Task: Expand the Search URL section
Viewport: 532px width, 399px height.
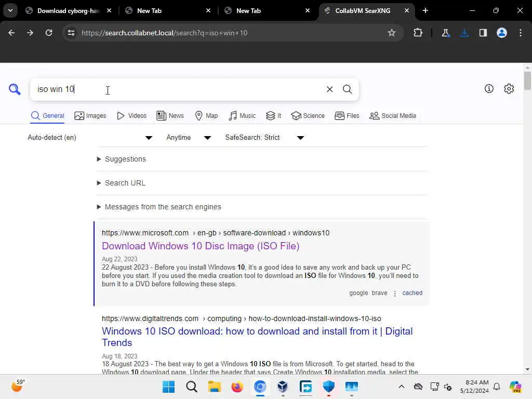Action: (x=121, y=183)
